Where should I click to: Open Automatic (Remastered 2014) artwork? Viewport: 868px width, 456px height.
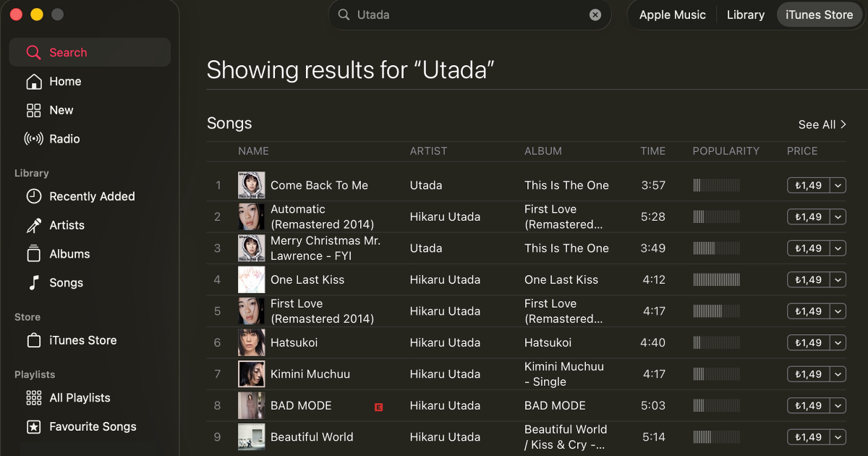point(252,216)
